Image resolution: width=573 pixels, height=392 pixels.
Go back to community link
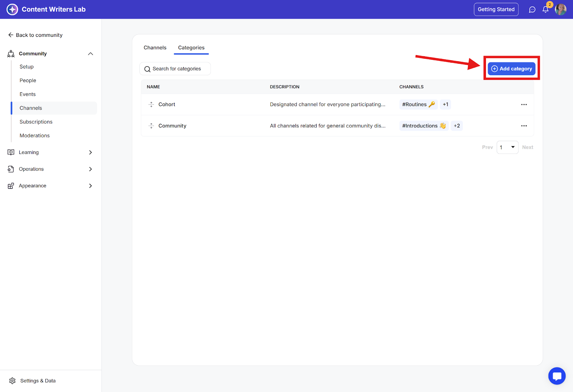point(35,35)
